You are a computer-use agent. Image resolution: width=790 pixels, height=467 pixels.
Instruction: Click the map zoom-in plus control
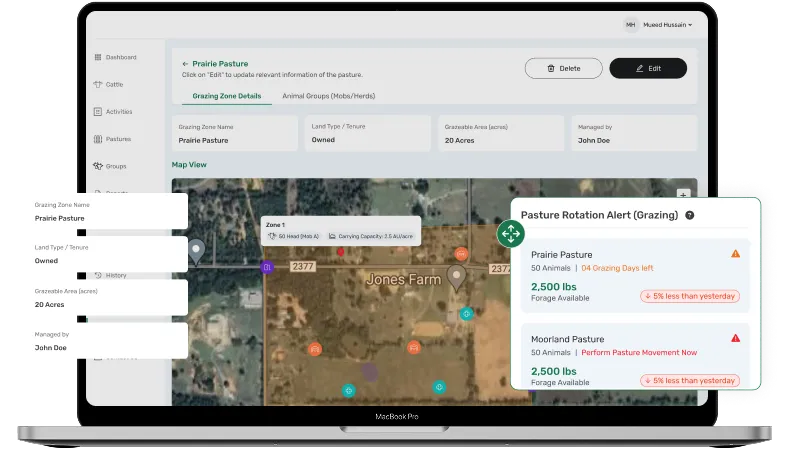[x=683, y=194]
